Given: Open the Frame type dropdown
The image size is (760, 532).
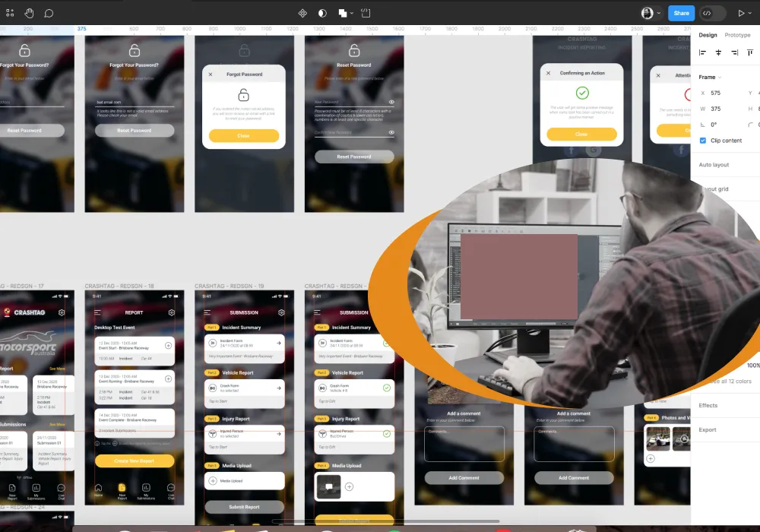Looking at the screenshot, I should point(710,77).
